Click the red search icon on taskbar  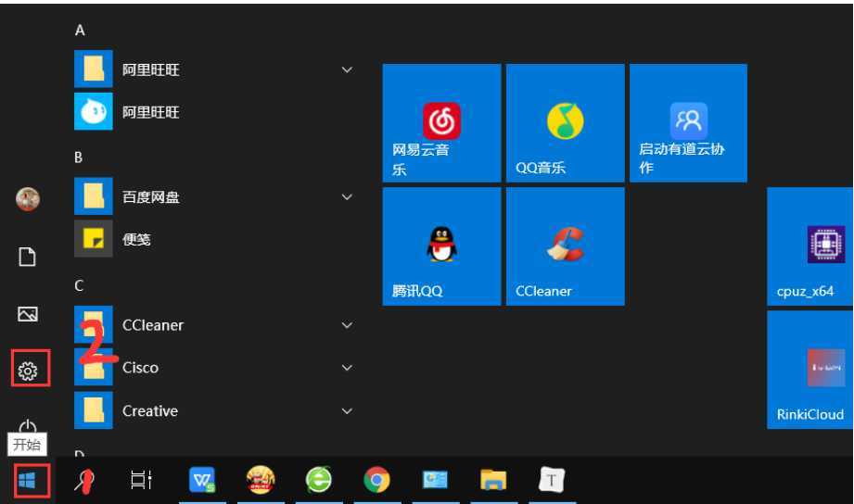pyautogui.click(x=84, y=481)
